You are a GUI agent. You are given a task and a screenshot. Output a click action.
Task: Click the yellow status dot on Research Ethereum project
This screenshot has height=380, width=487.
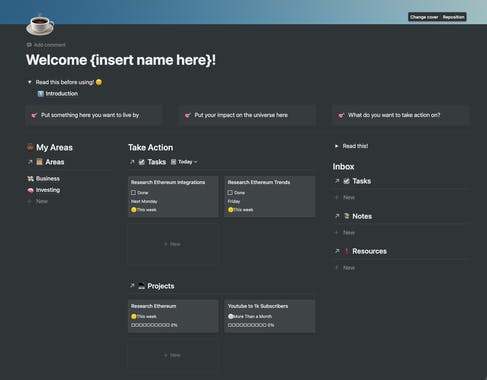[134, 316]
